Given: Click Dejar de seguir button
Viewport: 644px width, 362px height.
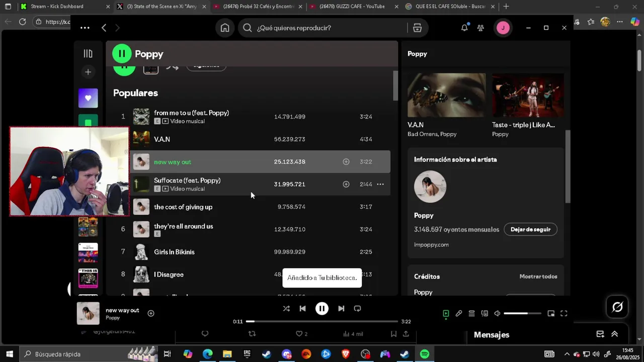Looking at the screenshot, I should click(530, 229).
